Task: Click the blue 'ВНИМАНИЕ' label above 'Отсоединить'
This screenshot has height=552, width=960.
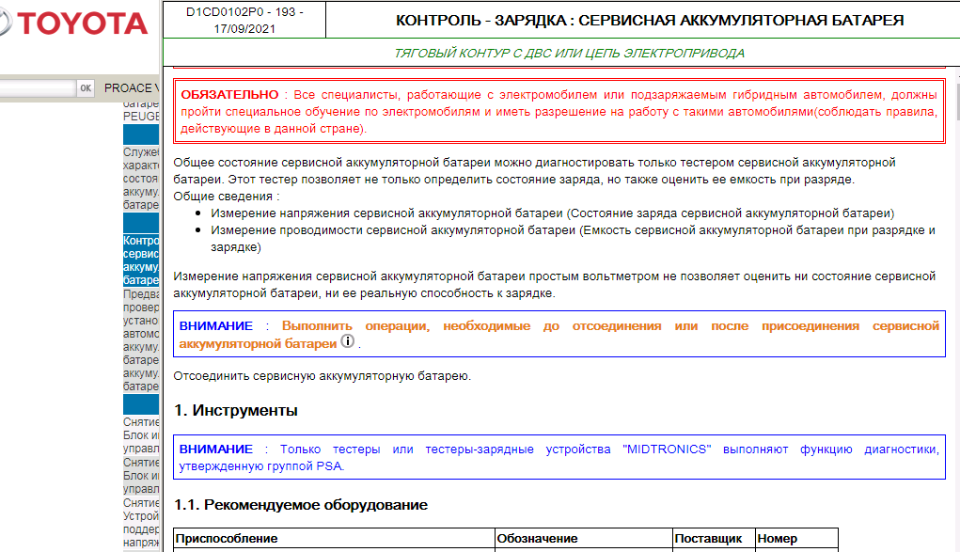Action: 216,326
